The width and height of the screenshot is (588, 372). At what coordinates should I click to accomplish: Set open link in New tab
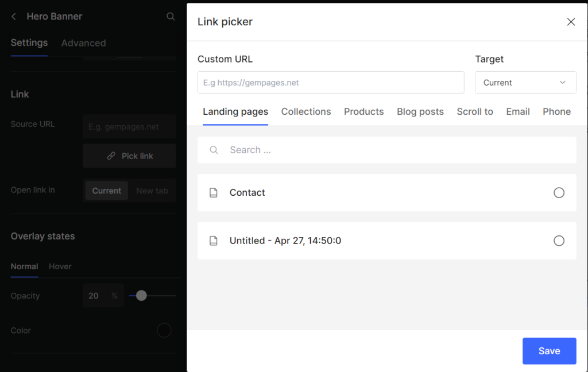[152, 191]
